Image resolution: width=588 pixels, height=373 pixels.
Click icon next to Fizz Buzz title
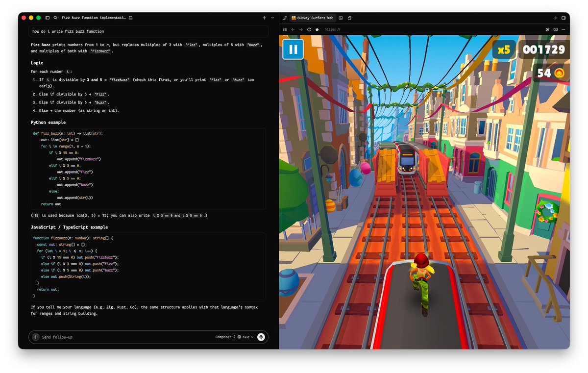[x=130, y=18]
